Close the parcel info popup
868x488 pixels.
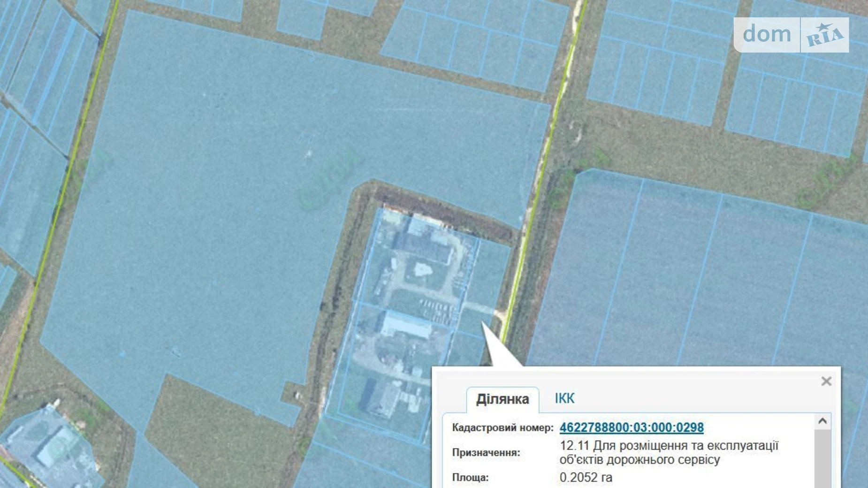(826, 381)
